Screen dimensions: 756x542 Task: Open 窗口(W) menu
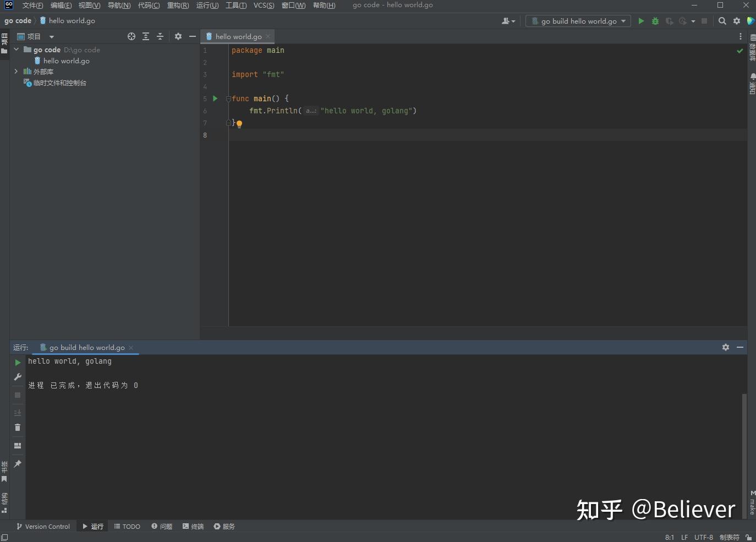tap(293, 5)
